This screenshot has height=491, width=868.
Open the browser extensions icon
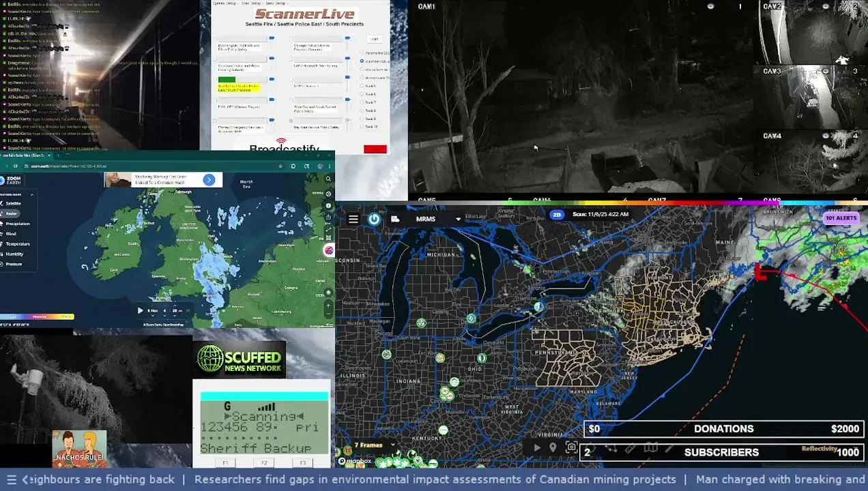tap(293, 166)
